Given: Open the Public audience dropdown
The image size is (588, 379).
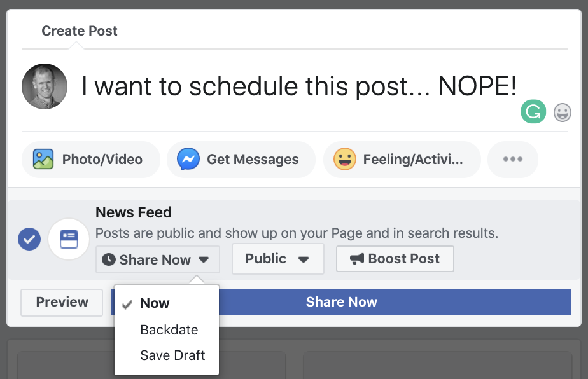Looking at the screenshot, I should (278, 259).
